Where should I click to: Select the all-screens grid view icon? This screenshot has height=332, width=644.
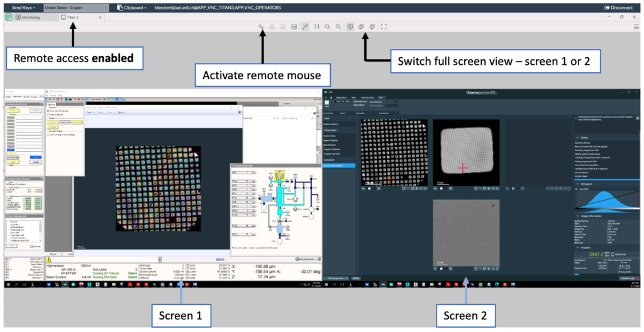(x=350, y=26)
